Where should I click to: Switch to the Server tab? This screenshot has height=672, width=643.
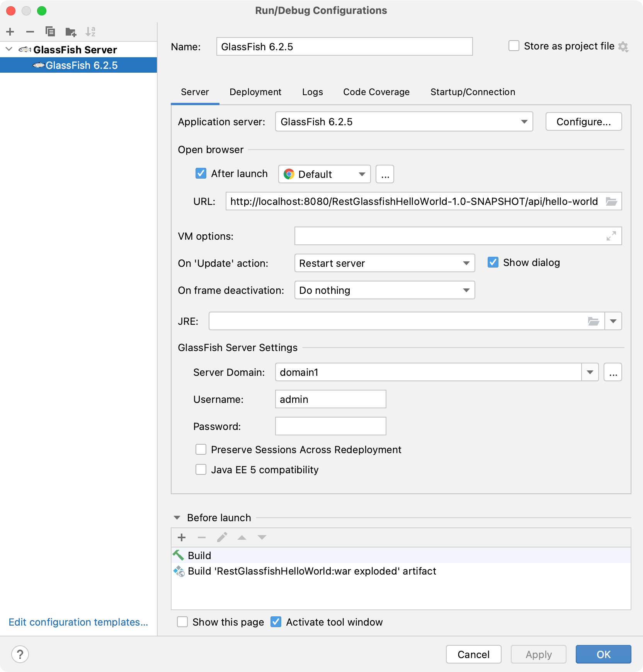click(x=195, y=92)
